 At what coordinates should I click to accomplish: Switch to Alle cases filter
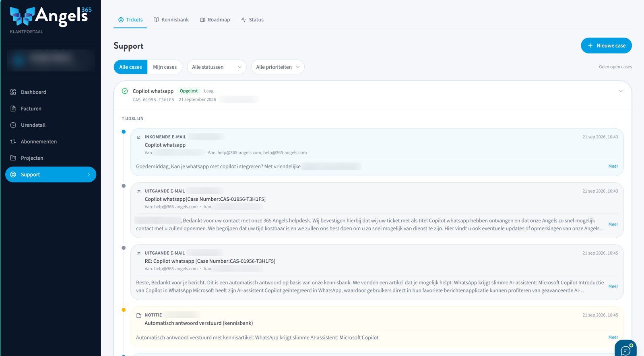point(130,67)
